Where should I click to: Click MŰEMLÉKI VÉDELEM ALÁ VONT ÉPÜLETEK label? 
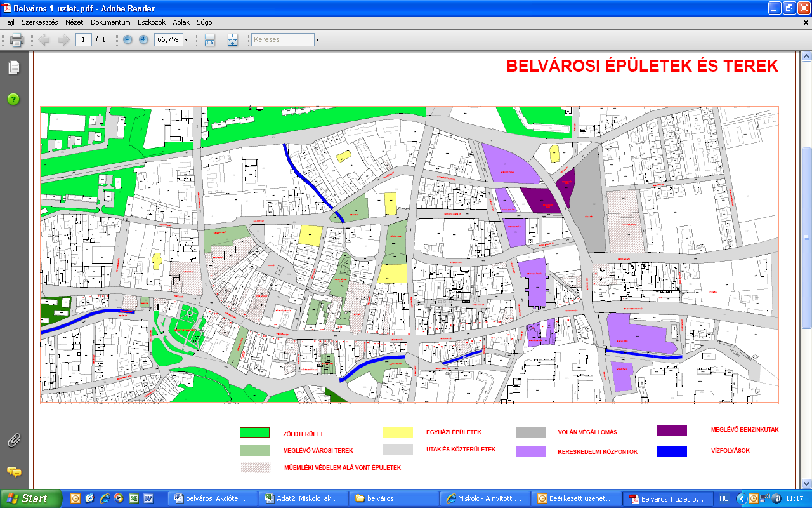(x=343, y=467)
